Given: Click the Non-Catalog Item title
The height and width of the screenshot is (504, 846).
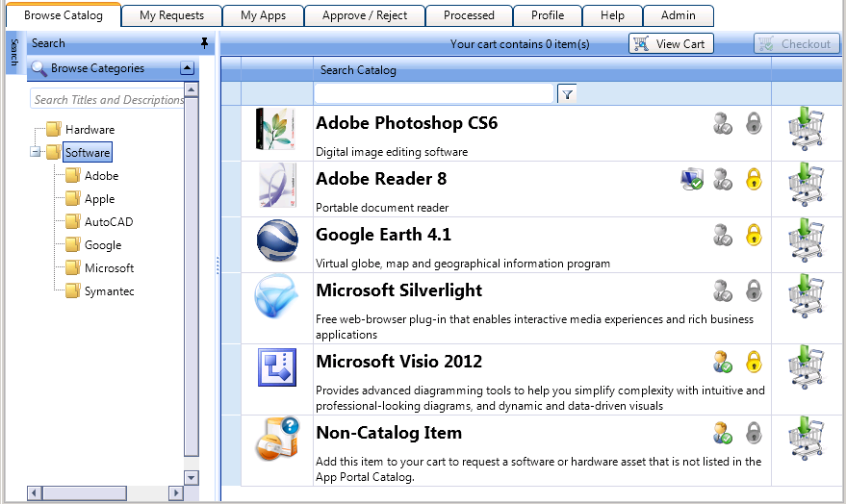Looking at the screenshot, I should pos(389,432).
